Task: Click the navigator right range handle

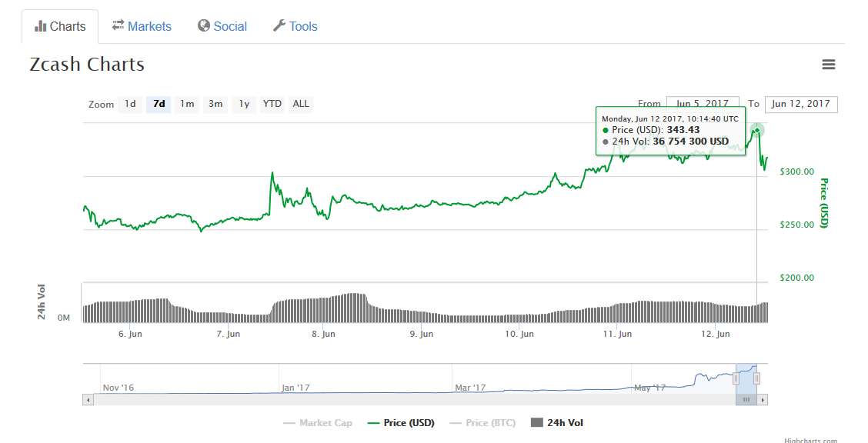Action: coord(756,378)
